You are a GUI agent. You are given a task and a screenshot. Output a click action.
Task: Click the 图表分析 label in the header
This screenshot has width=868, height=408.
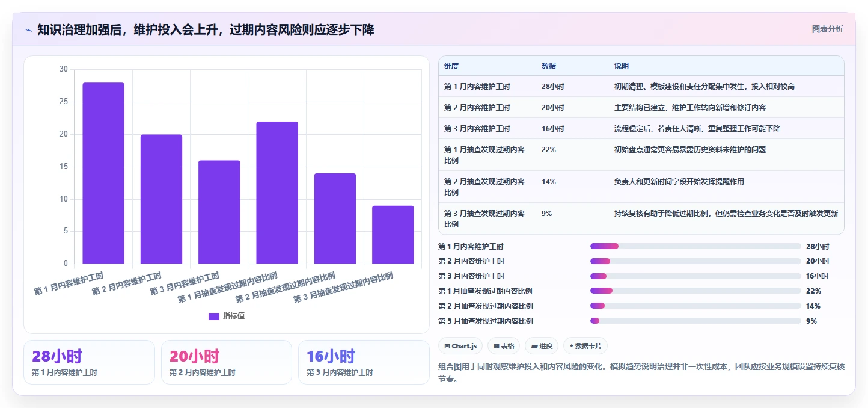pos(827,29)
